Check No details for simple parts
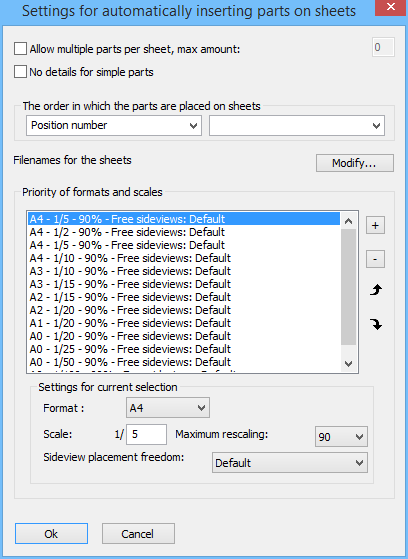Viewport: 408px width, 559px height. pyautogui.click(x=20, y=72)
